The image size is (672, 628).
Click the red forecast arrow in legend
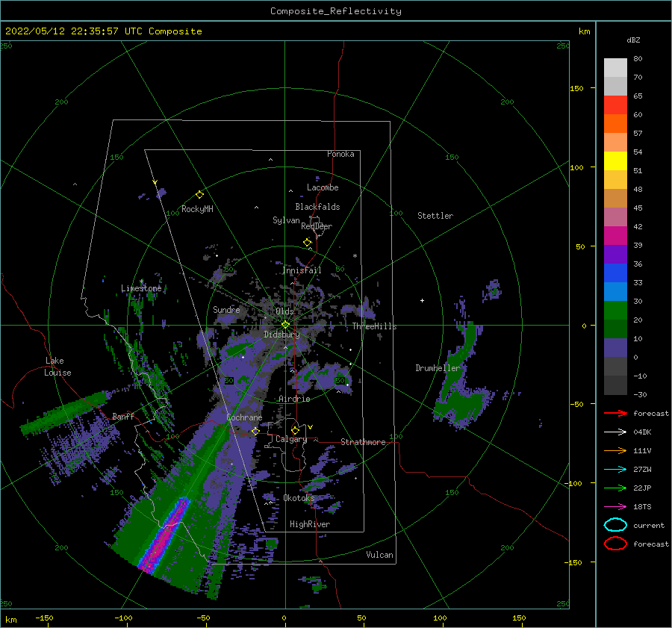(615, 413)
